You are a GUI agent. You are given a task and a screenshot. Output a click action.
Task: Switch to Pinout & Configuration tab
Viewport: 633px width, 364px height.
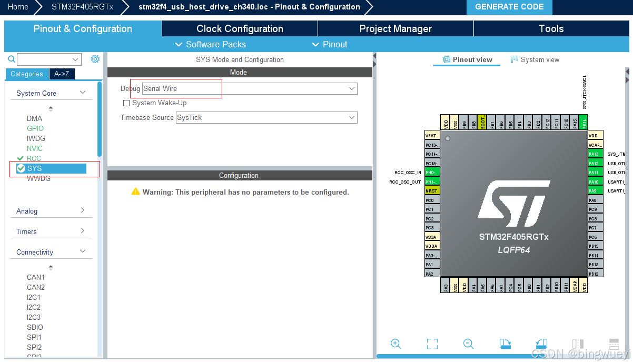83,28
